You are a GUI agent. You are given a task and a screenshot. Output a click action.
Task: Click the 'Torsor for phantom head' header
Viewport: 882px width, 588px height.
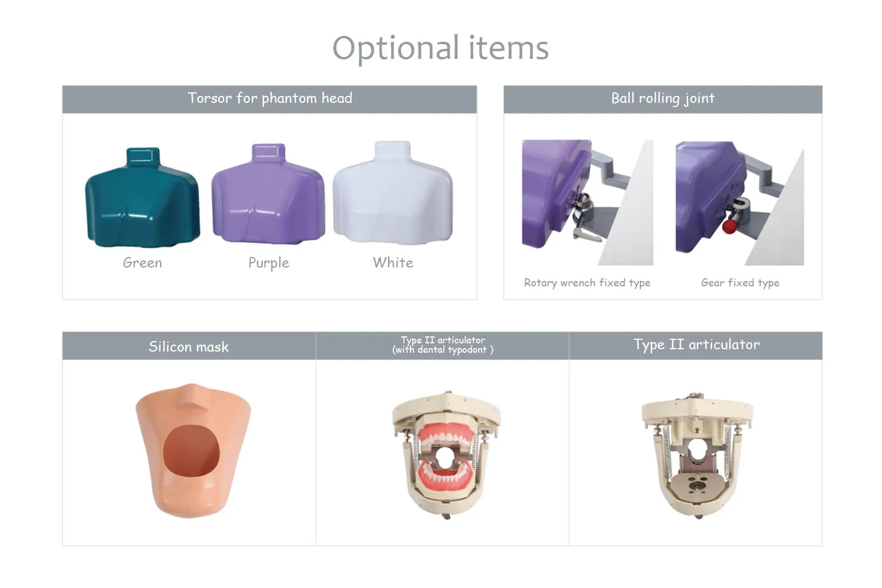[269, 99]
